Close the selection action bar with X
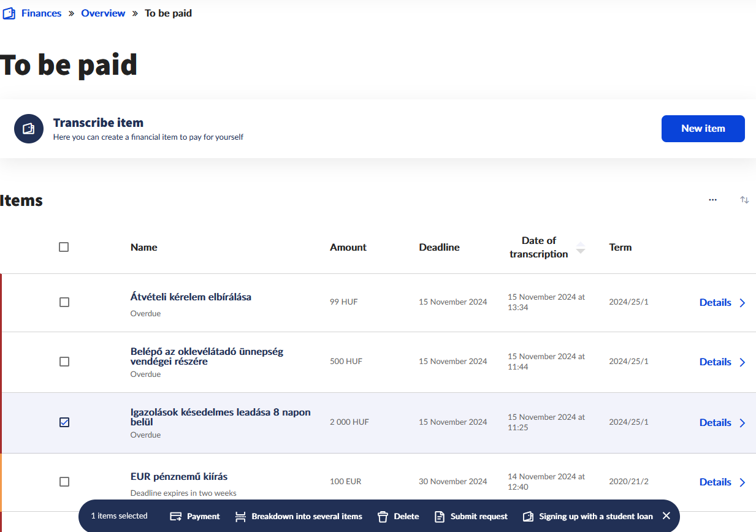This screenshot has height=532, width=756. 666,516
